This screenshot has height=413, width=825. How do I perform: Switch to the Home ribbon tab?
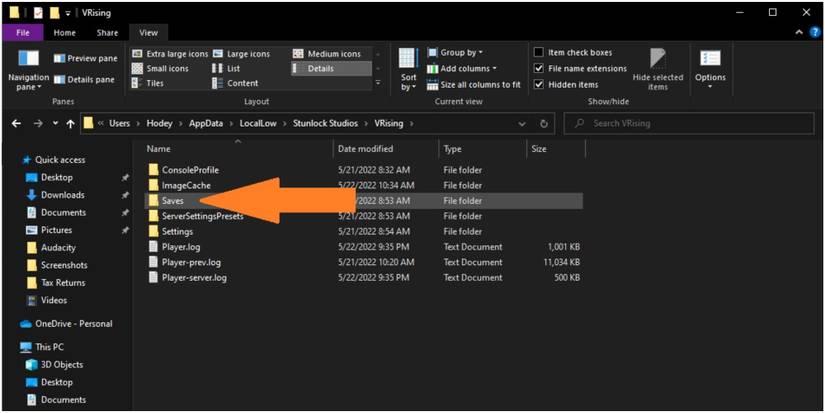[64, 33]
